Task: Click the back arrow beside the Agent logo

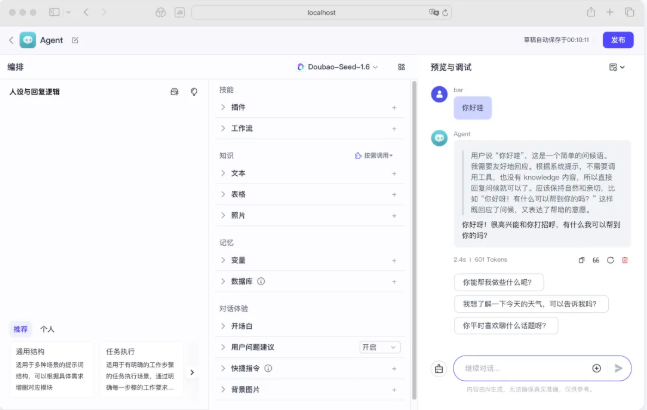Action: pyautogui.click(x=11, y=40)
